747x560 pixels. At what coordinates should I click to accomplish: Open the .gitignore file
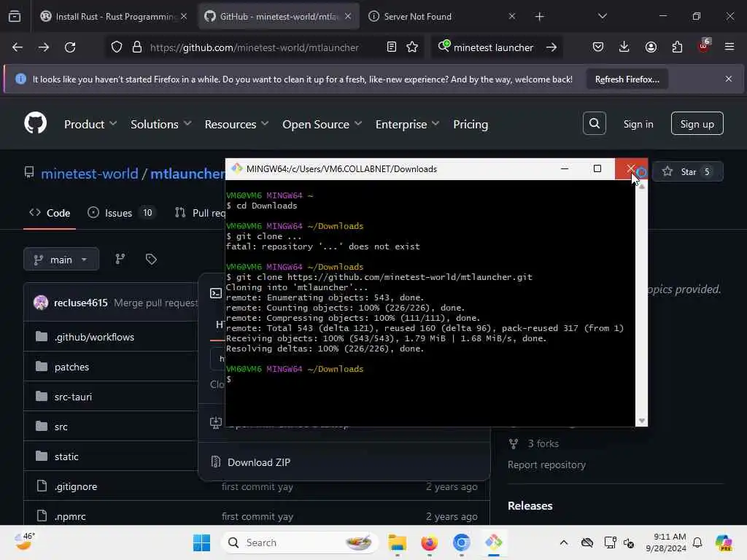[x=76, y=486]
